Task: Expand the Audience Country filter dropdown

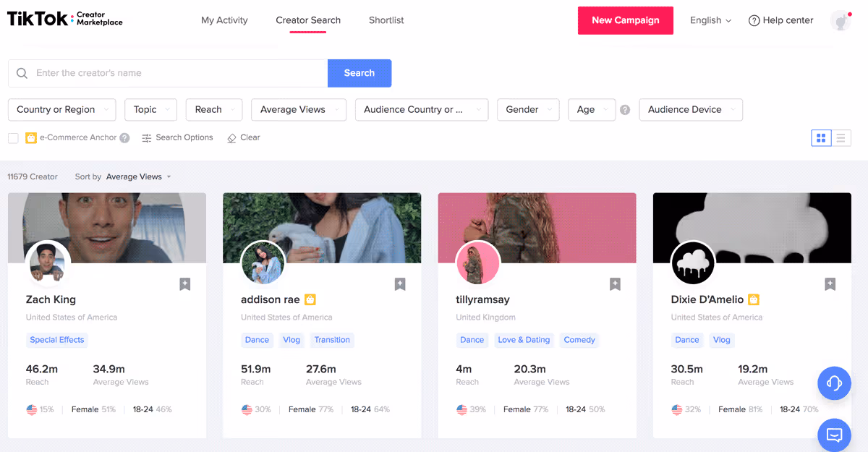Action: (422, 110)
